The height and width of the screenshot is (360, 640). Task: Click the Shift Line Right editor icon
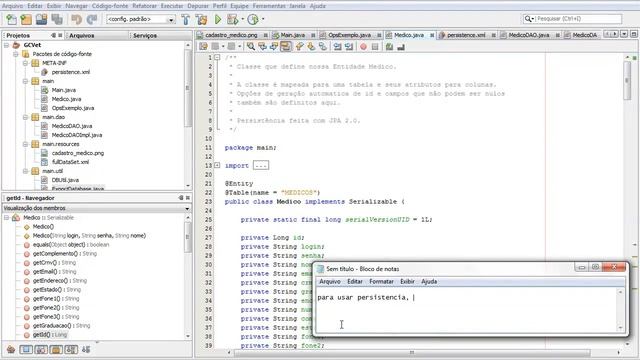[x=349, y=47]
